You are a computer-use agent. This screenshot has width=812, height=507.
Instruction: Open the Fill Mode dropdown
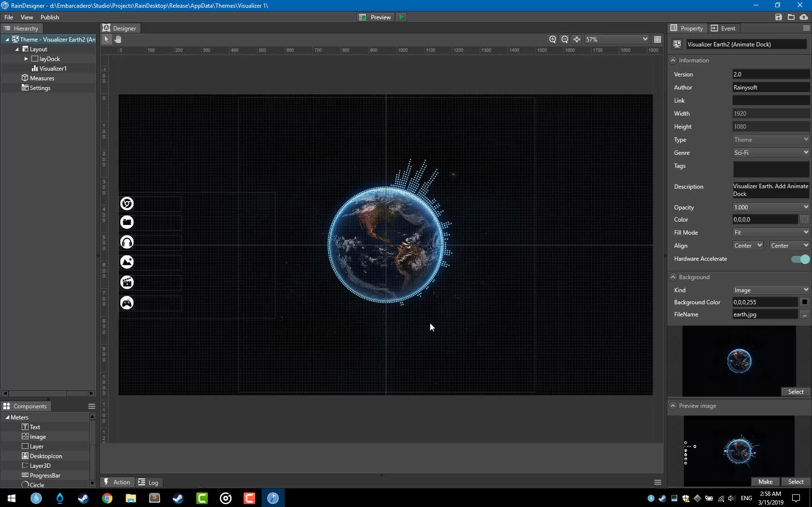[771, 233]
